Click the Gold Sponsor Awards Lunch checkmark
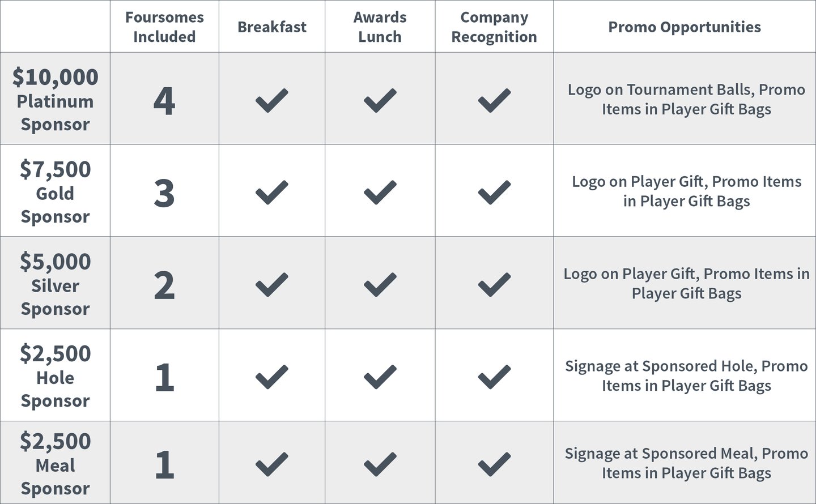The height and width of the screenshot is (504, 816). pyautogui.click(x=380, y=193)
